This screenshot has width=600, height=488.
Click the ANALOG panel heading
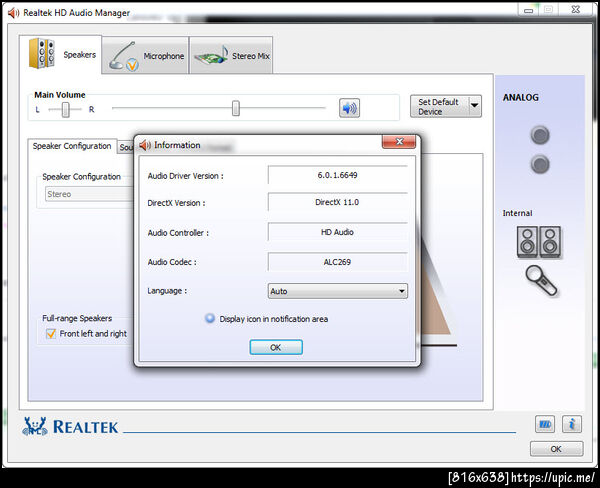tap(520, 98)
